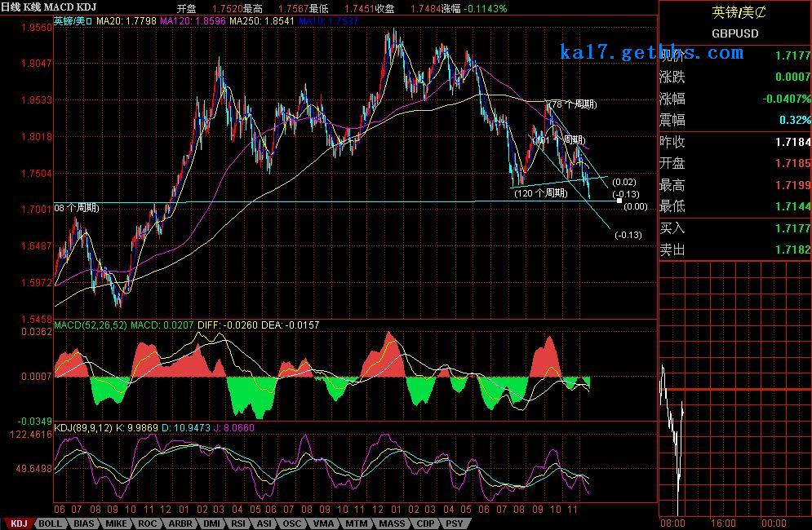This screenshot has width=812, height=530.
Task: Switch to the OSC indicator tab
Action: [x=292, y=523]
